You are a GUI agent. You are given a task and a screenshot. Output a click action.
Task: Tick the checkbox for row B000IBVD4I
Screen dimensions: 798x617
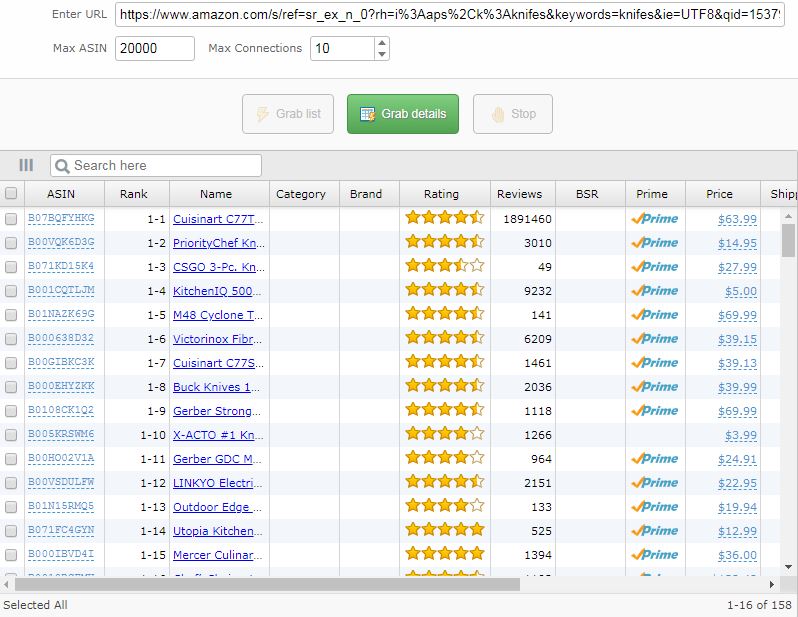coord(11,554)
